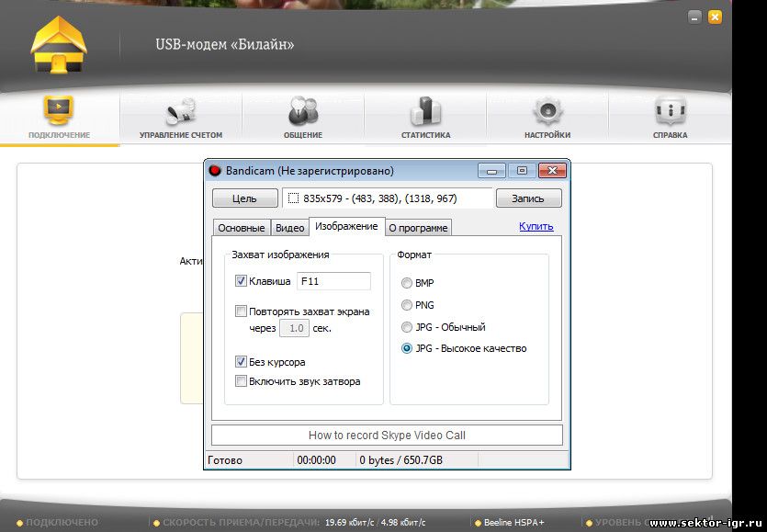The width and height of the screenshot is (767, 532).
Task: Switch to the Основные tab
Action: tap(242, 228)
